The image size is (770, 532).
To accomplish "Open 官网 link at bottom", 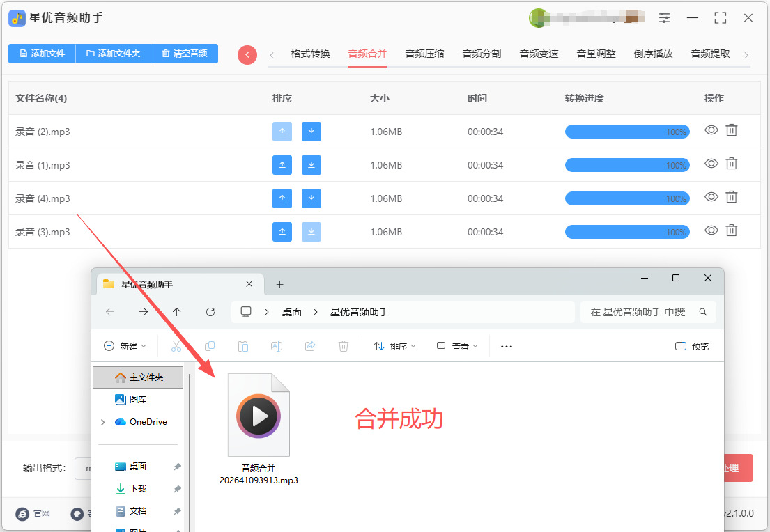I will coord(33,514).
